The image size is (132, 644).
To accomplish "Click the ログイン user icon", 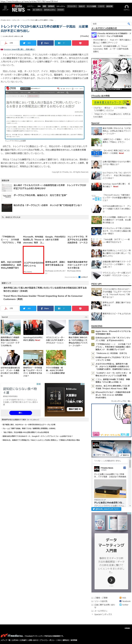I will pyautogui.click(x=127, y=8).
